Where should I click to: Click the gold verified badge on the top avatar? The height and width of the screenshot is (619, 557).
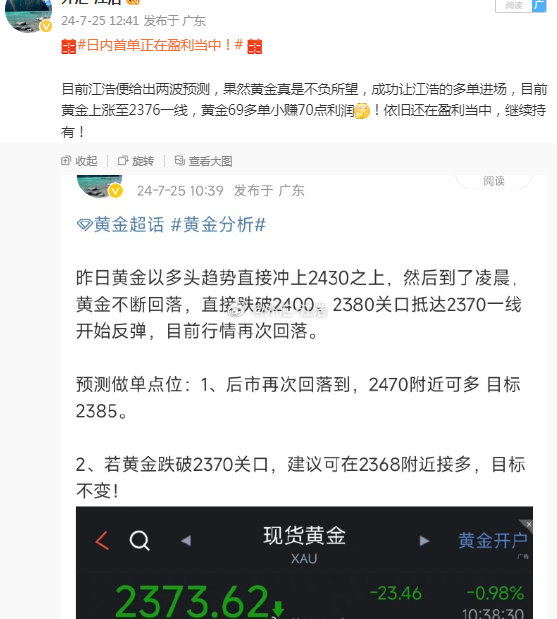click(x=46, y=26)
